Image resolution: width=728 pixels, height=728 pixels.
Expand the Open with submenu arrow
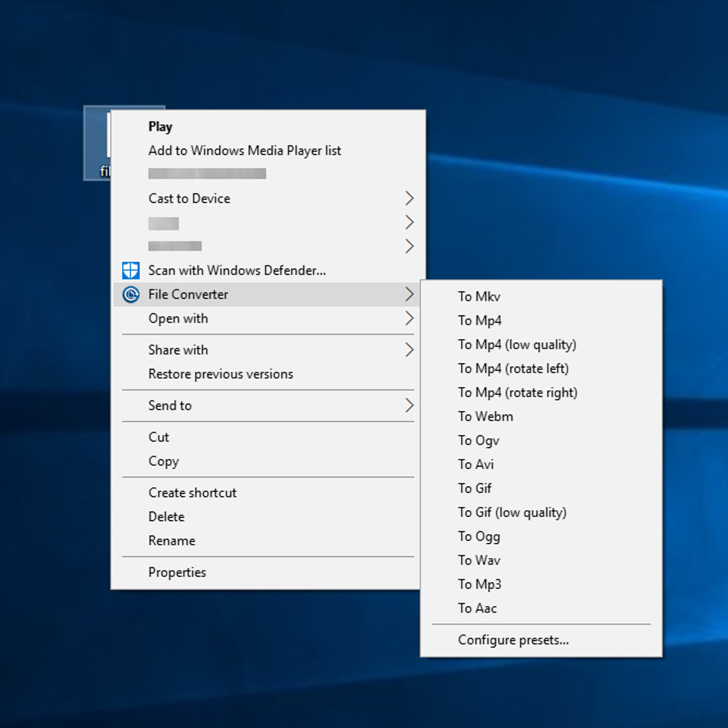coord(409,318)
